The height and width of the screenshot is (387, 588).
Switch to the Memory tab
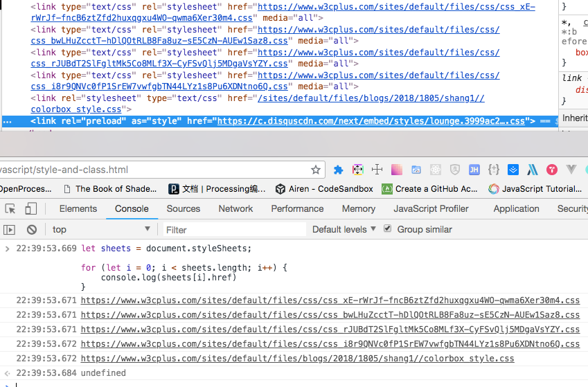point(359,209)
